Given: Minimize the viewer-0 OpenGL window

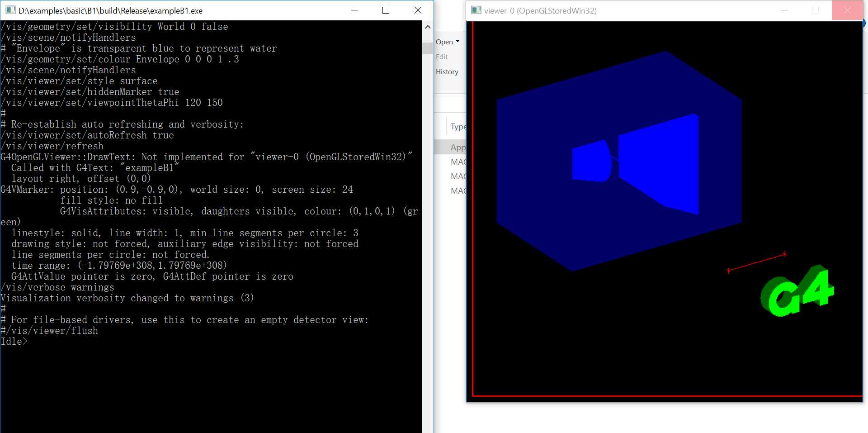Looking at the screenshot, I should [x=784, y=10].
